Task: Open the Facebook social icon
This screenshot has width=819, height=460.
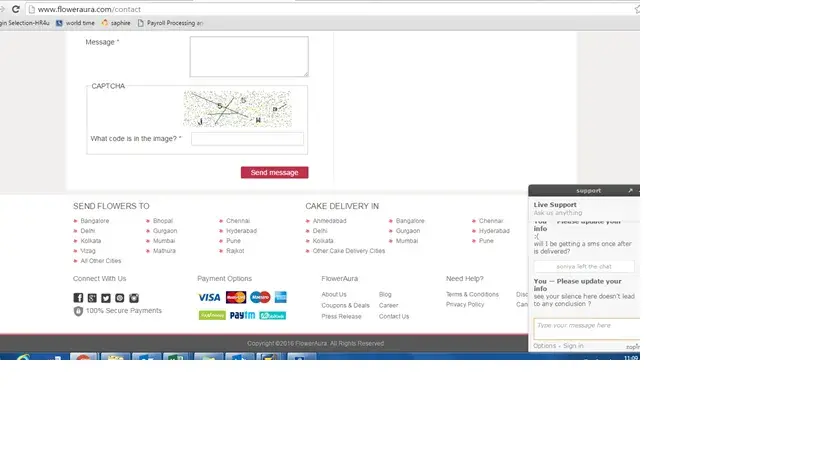Action: [78, 298]
